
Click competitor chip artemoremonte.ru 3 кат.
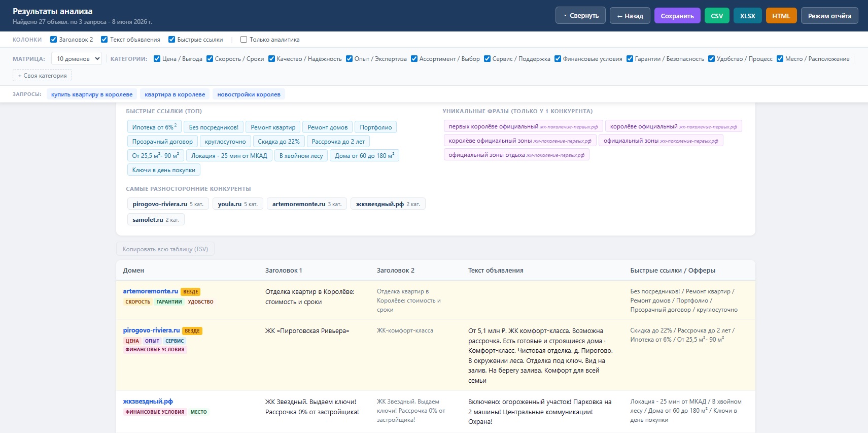pos(307,204)
